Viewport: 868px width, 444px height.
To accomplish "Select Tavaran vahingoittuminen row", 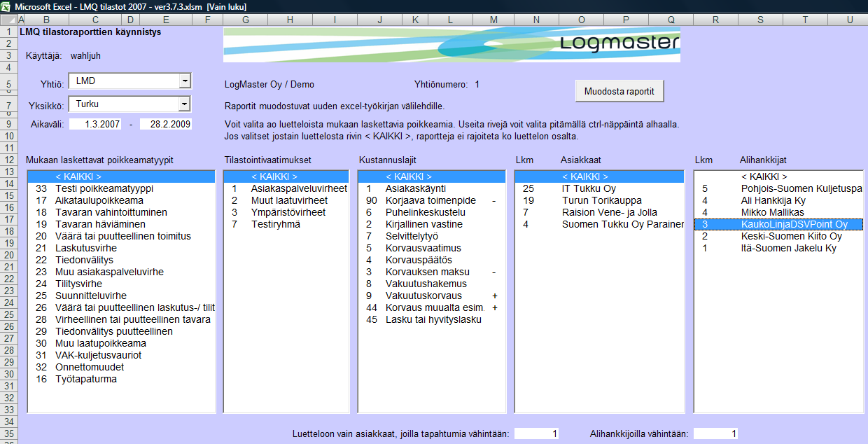I will coord(121,213).
